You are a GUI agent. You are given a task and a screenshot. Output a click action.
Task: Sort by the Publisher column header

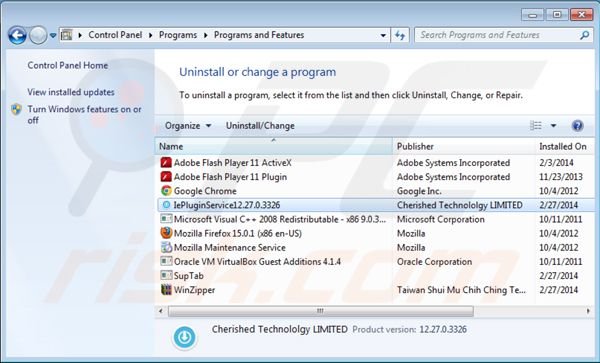464,147
